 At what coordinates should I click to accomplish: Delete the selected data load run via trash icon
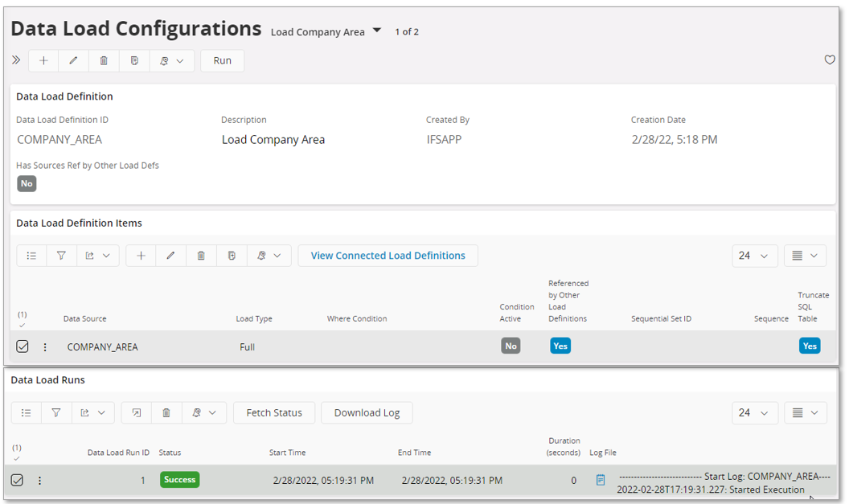[x=166, y=412]
